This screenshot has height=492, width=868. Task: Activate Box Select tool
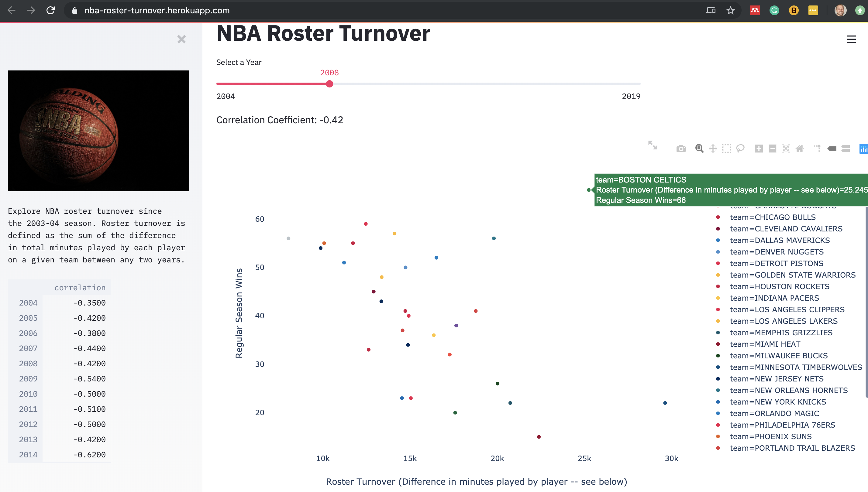[726, 149]
